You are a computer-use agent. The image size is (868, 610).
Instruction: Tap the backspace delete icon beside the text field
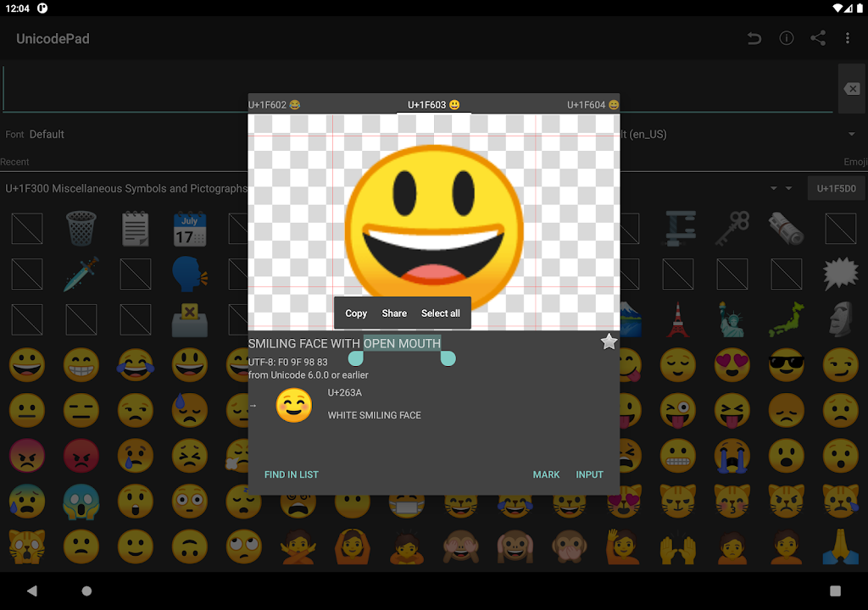[x=851, y=89]
